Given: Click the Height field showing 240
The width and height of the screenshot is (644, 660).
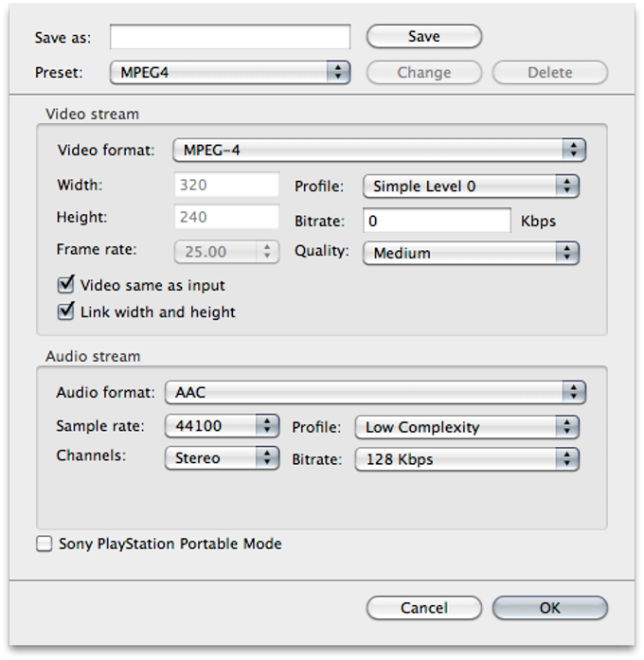Looking at the screenshot, I should (226, 217).
